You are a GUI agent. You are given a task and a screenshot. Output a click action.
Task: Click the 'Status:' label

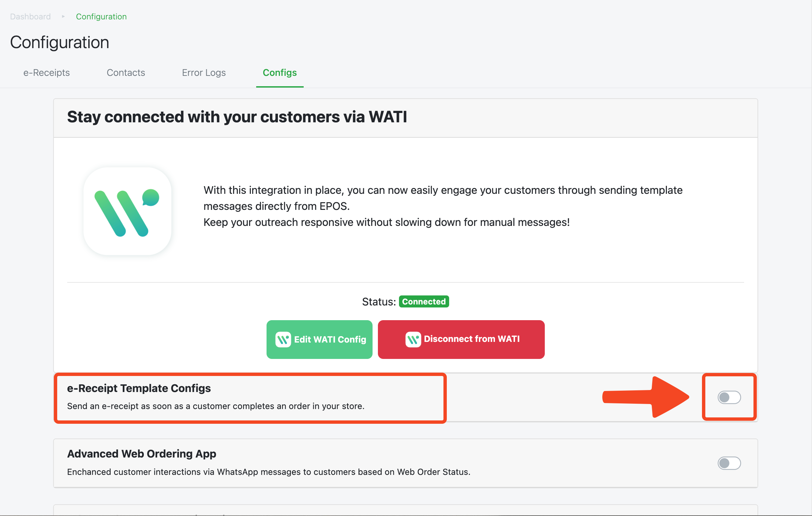pos(379,302)
